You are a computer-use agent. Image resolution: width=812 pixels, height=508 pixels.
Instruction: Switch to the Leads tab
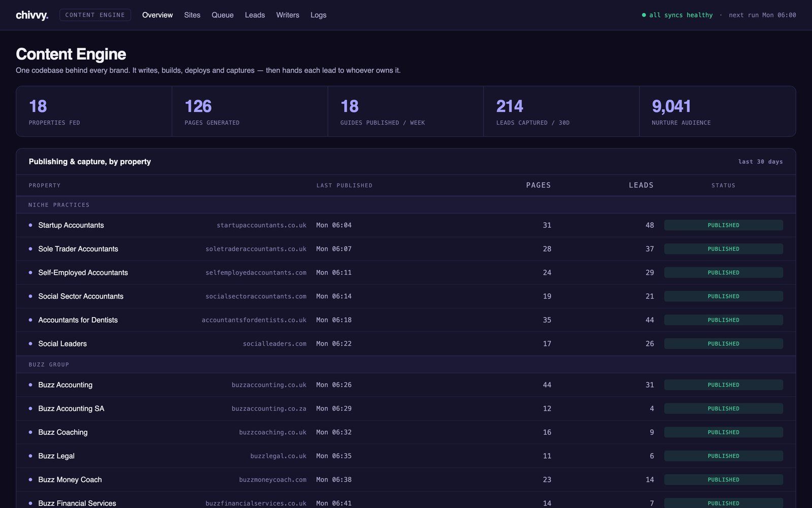pyautogui.click(x=255, y=15)
